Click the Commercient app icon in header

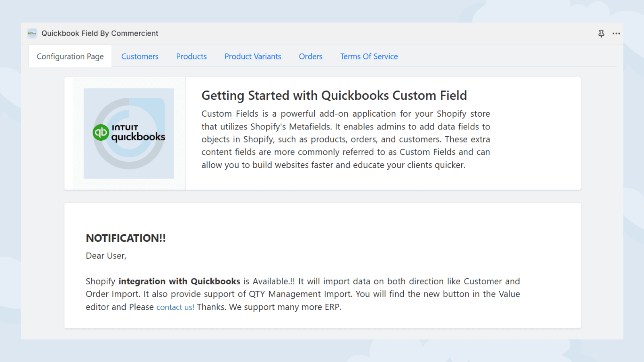32,33
